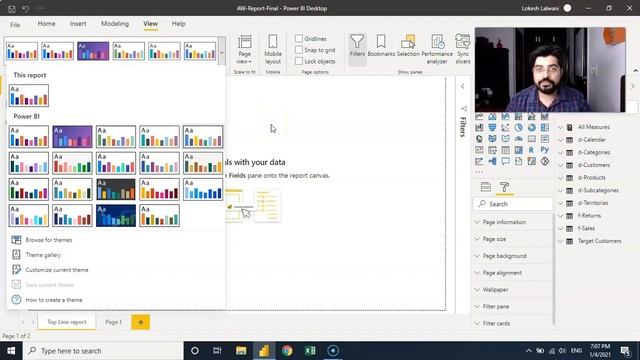Add a new page with plus button
640x360 pixels.
click(x=140, y=322)
